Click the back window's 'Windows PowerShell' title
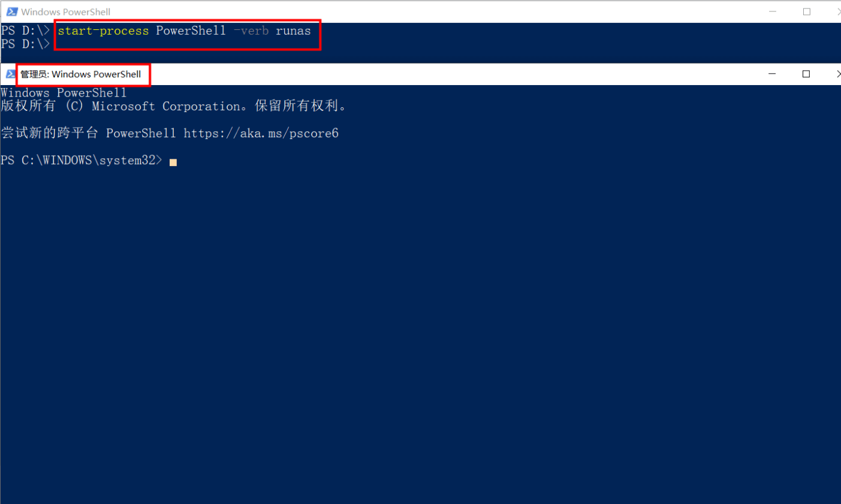Image resolution: width=841 pixels, height=504 pixels. (66, 12)
